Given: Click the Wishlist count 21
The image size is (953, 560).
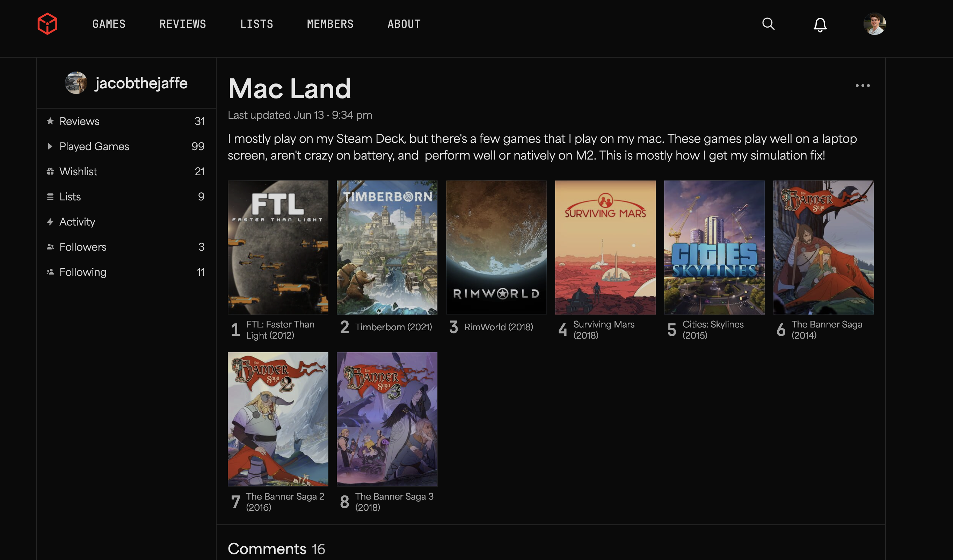Looking at the screenshot, I should coord(199,171).
